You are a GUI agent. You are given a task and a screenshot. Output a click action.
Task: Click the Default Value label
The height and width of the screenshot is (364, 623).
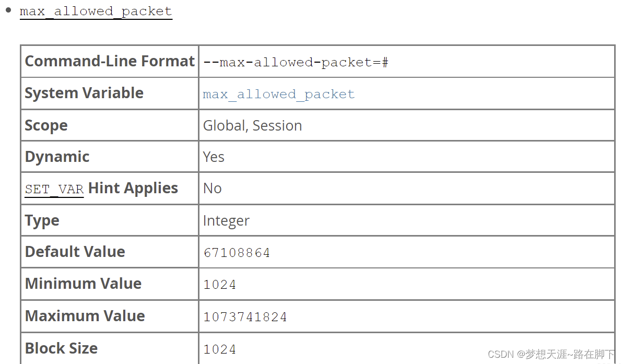[x=75, y=252]
